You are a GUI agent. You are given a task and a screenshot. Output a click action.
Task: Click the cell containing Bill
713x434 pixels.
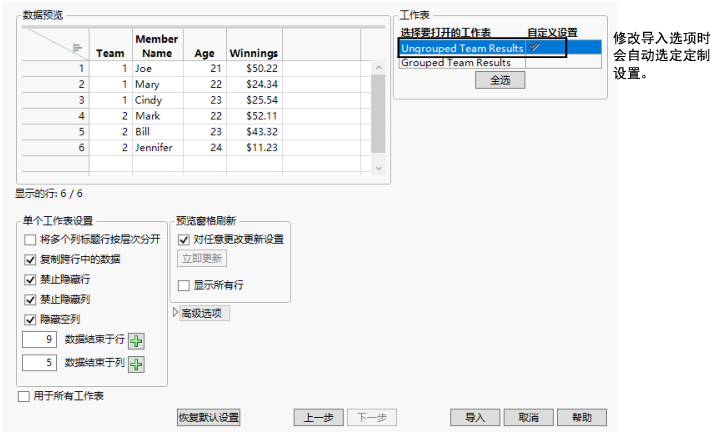tap(158, 132)
